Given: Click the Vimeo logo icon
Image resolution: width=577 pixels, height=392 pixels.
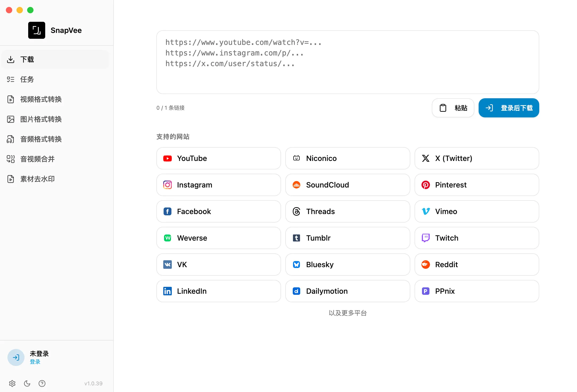Looking at the screenshot, I should [x=426, y=211].
